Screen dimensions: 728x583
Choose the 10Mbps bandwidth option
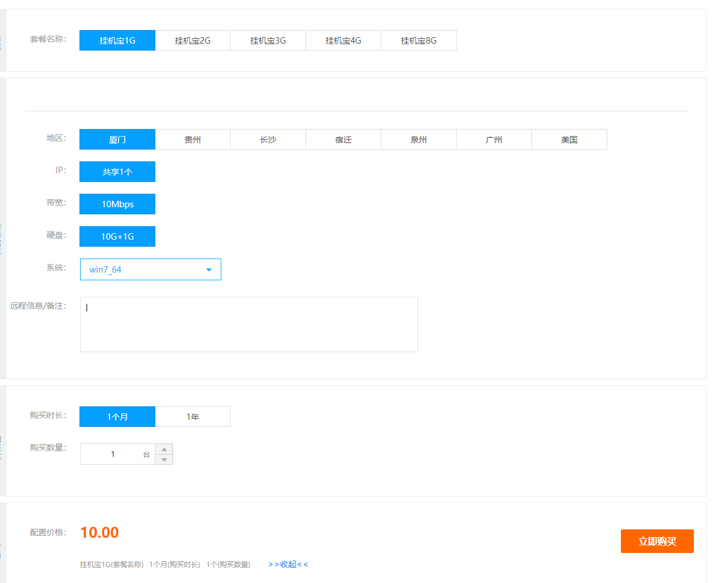pyautogui.click(x=117, y=204)
